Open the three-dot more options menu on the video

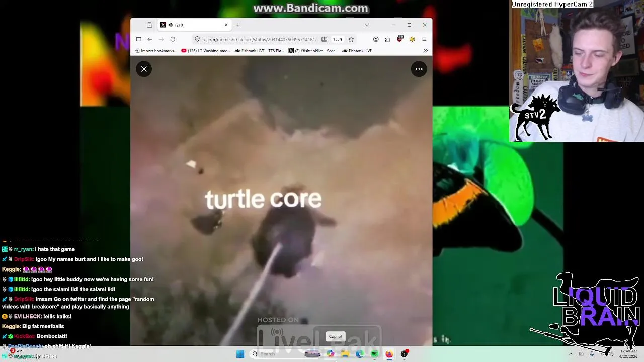(x=419, y=69)
